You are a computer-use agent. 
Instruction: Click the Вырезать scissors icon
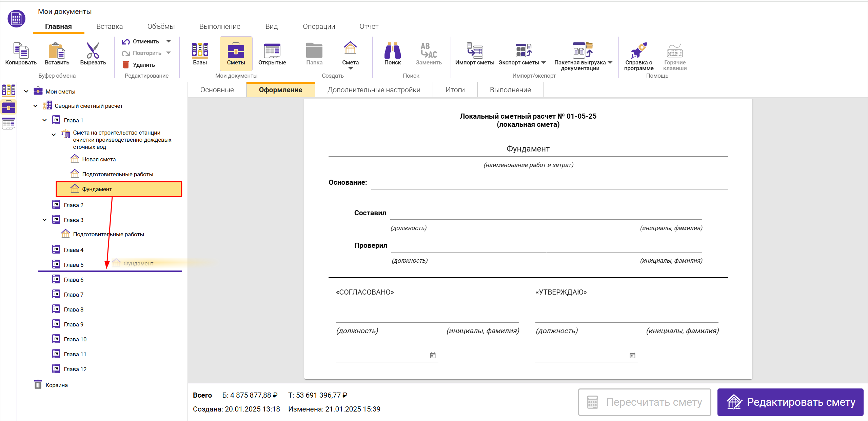point(93,51)
